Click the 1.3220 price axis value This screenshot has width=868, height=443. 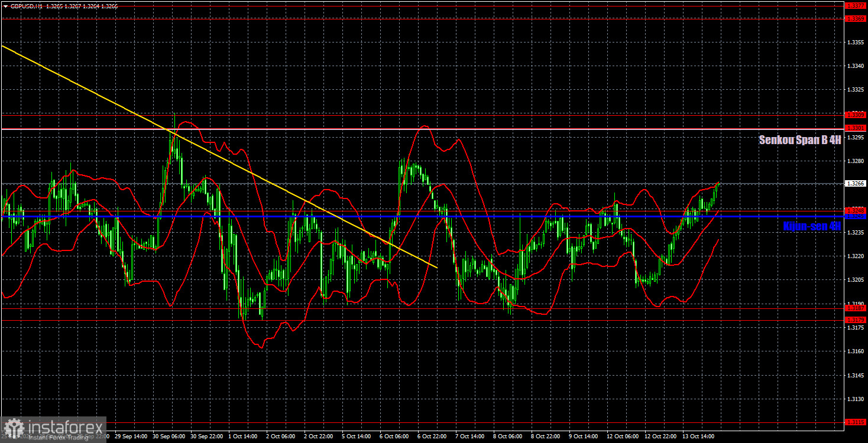856,256
